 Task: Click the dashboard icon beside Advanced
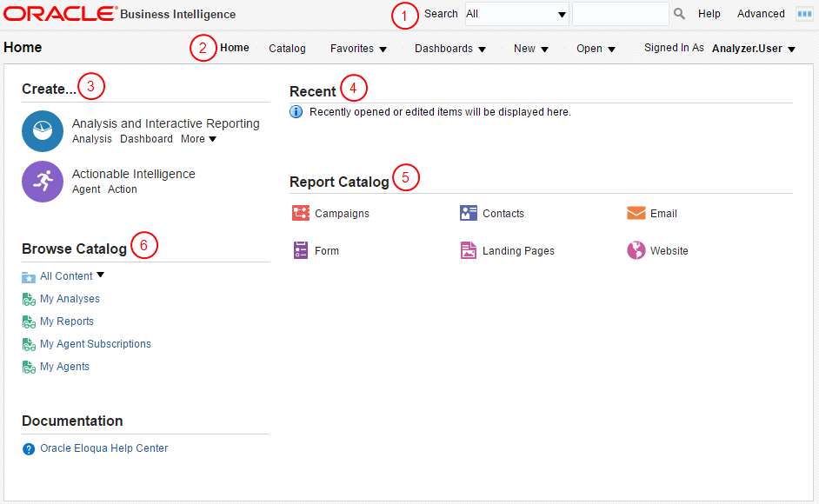(x=804, y=14)
